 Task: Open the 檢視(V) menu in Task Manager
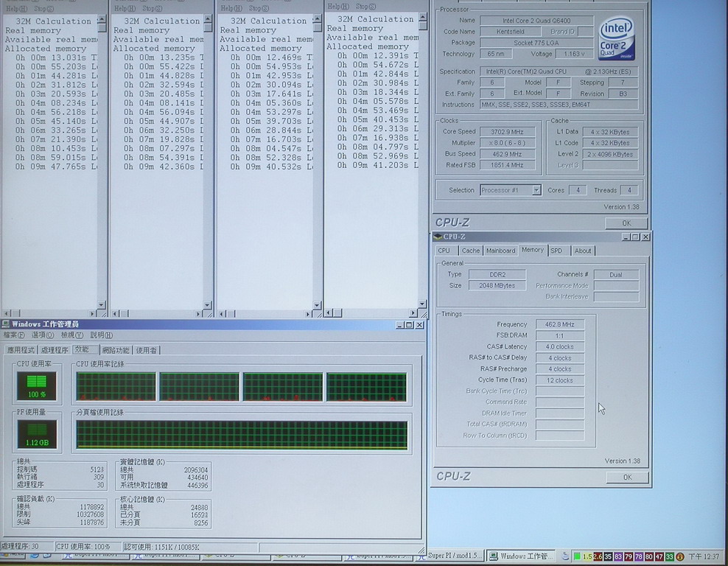coord(72,335)
